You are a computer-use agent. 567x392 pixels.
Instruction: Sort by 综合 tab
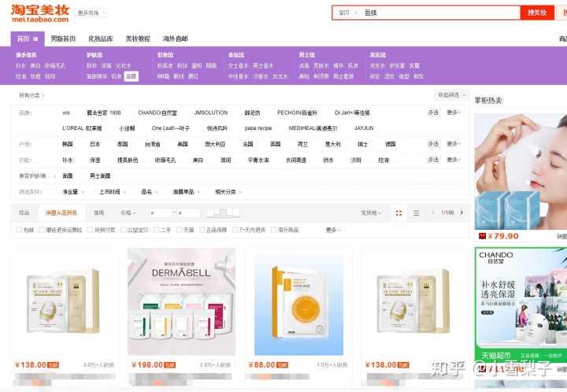click(24, 213)
